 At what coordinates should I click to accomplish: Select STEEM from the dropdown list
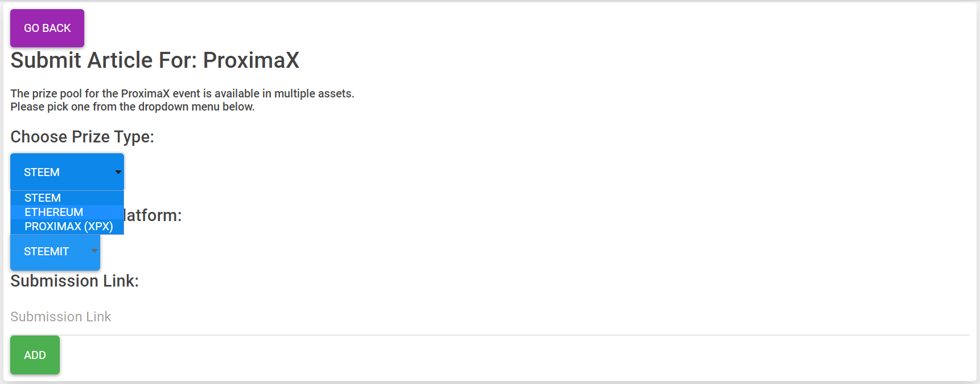tap(67, 198)
